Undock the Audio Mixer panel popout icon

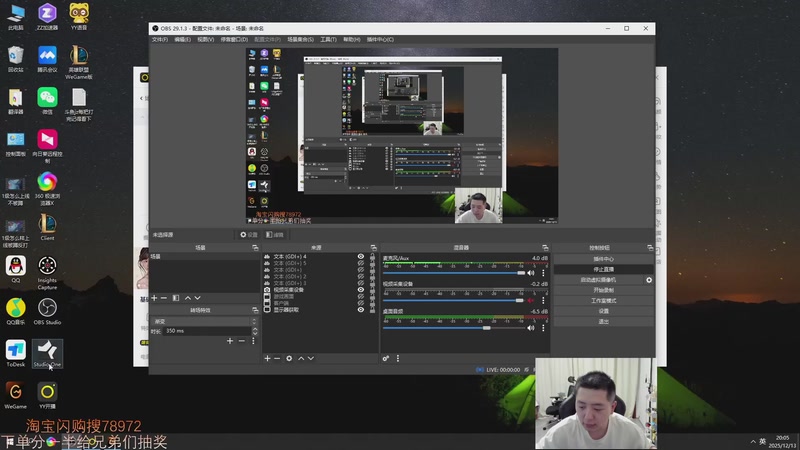pos(545,247)
